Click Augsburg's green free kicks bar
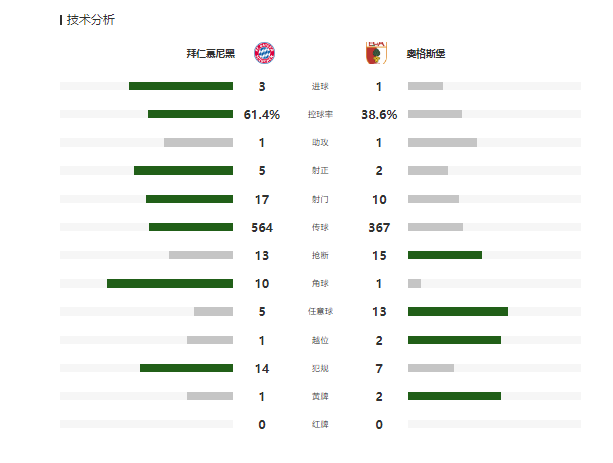The width and height of the screenshot is (613, 463). click(458, 312)
